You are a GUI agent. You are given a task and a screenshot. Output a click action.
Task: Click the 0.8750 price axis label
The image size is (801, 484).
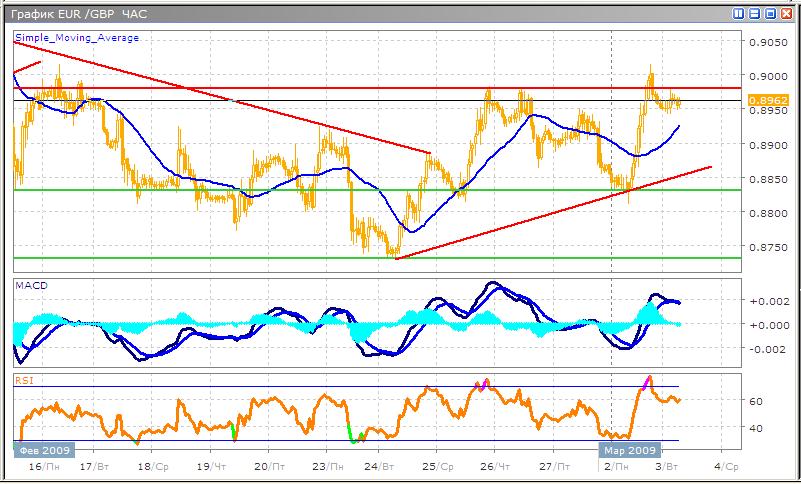(771, 247)
